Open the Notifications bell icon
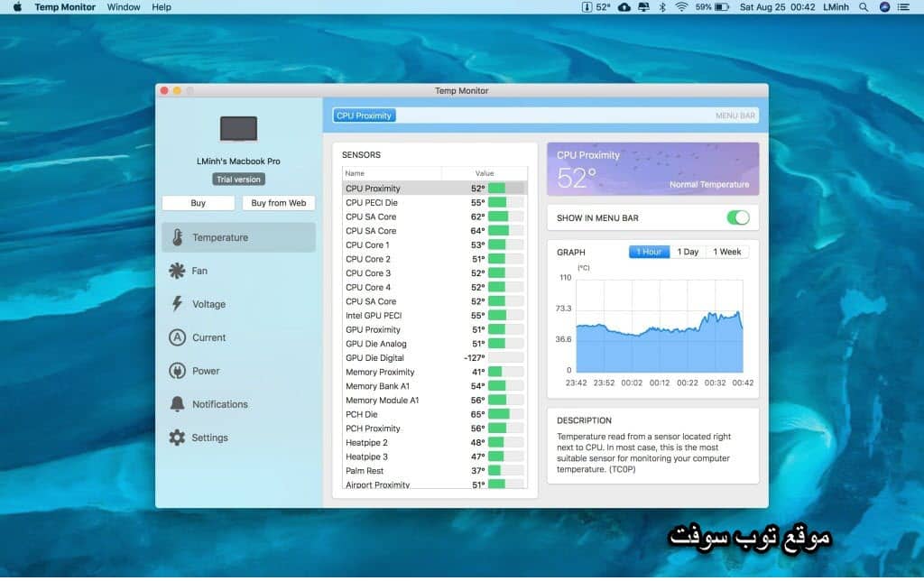Screen dimensions: 924x581 (177, 403)
